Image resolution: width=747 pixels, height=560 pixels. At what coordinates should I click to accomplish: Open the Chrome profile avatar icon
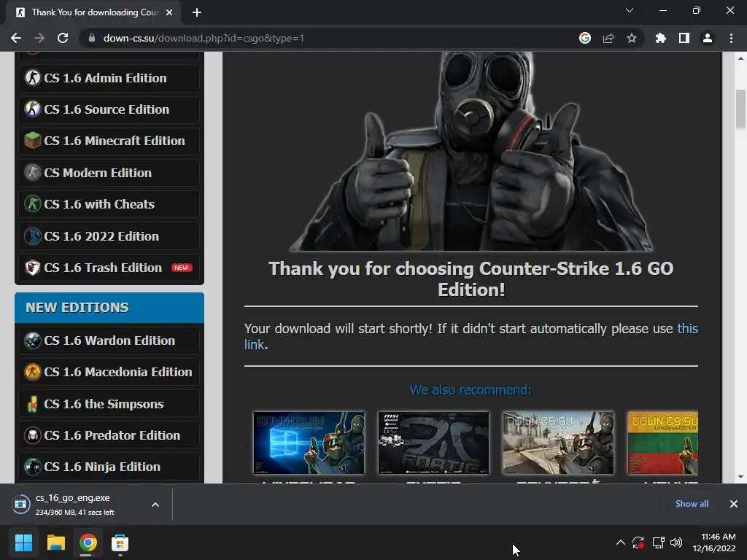[x=708, y=38]
